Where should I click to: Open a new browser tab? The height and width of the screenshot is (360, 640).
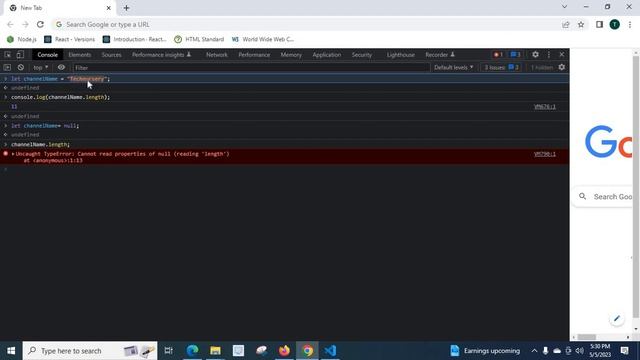pyautogui.click(x=126, y=8)
